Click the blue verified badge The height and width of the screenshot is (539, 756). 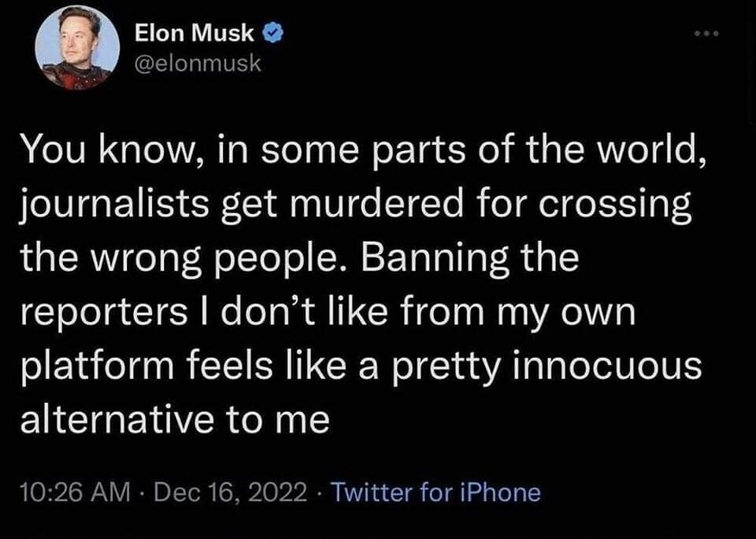(271, 34)
